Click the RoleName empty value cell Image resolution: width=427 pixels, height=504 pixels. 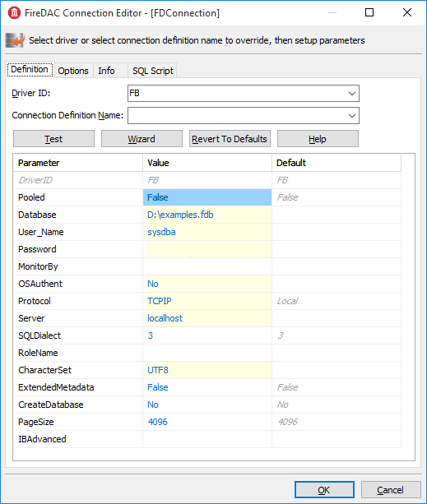click(207, 353)
